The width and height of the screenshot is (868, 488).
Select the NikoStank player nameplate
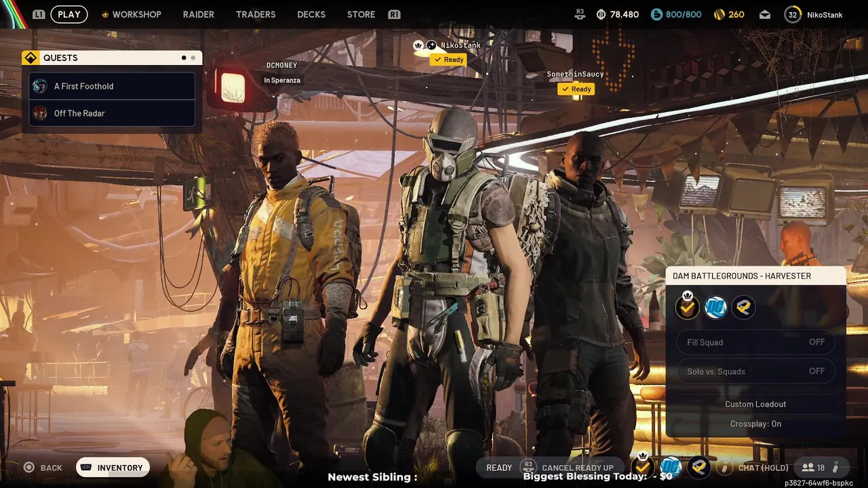click(460, 45)
